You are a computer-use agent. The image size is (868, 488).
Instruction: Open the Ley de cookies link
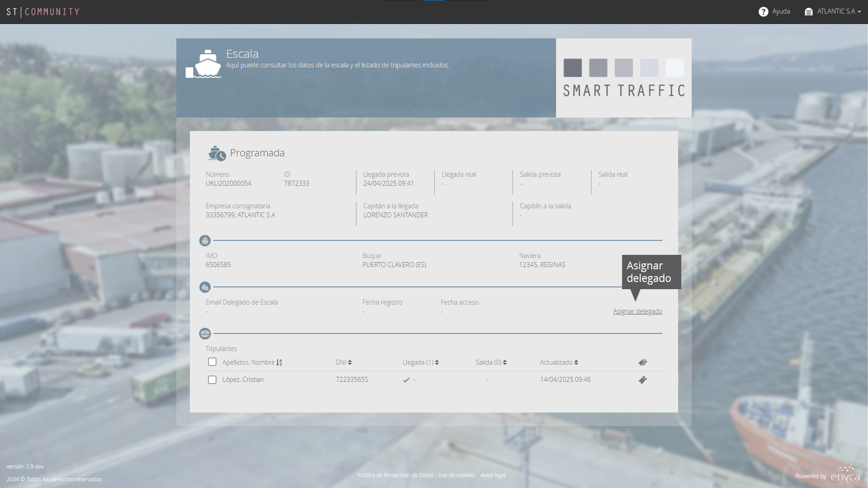click(457, 475)
